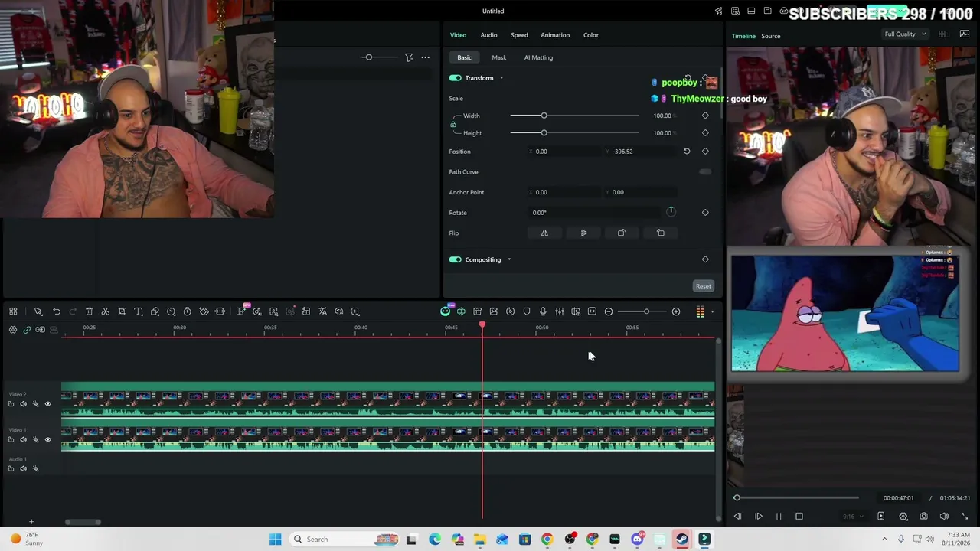The image size is (980, 551).
Task: Hide the Video 2 track
Action: 47,404
